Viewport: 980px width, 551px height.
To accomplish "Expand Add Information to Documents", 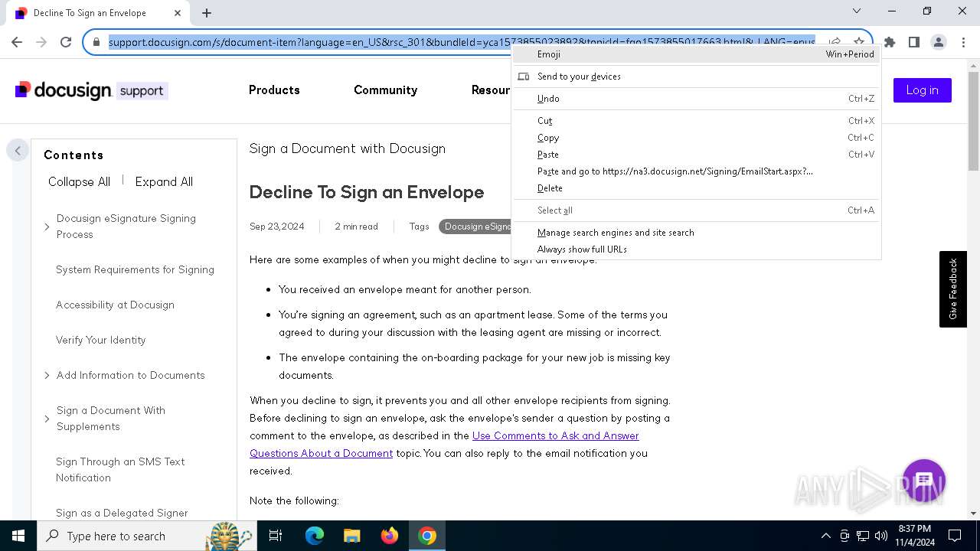I will click(x=47, y=375).
